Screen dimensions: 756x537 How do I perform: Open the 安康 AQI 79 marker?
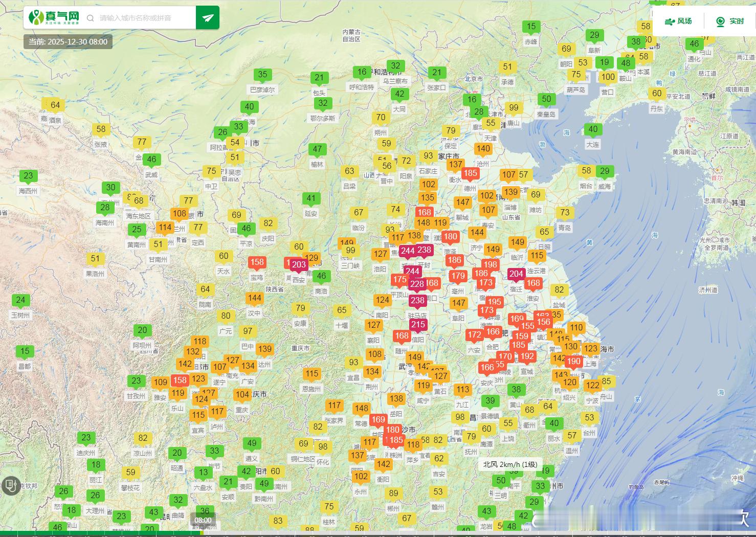point(300,309)
